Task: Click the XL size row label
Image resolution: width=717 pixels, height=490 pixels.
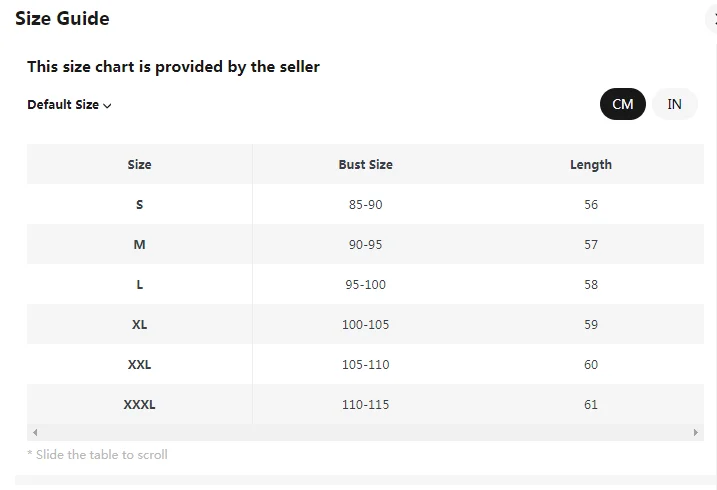Action: tap(139, 324)
